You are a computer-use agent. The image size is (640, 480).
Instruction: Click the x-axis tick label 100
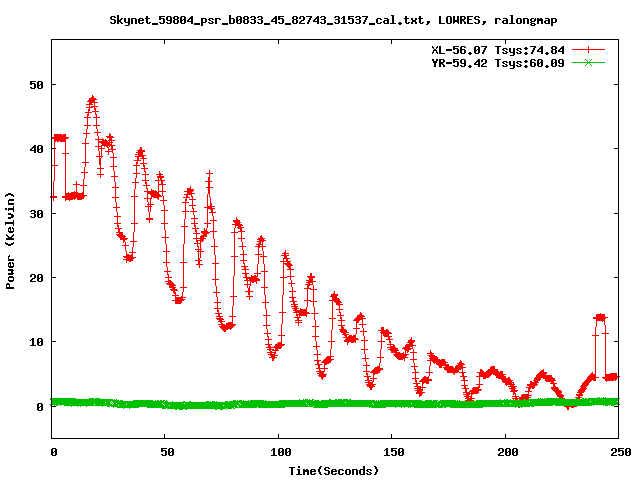pyautogui.click(x=280, y=452)
